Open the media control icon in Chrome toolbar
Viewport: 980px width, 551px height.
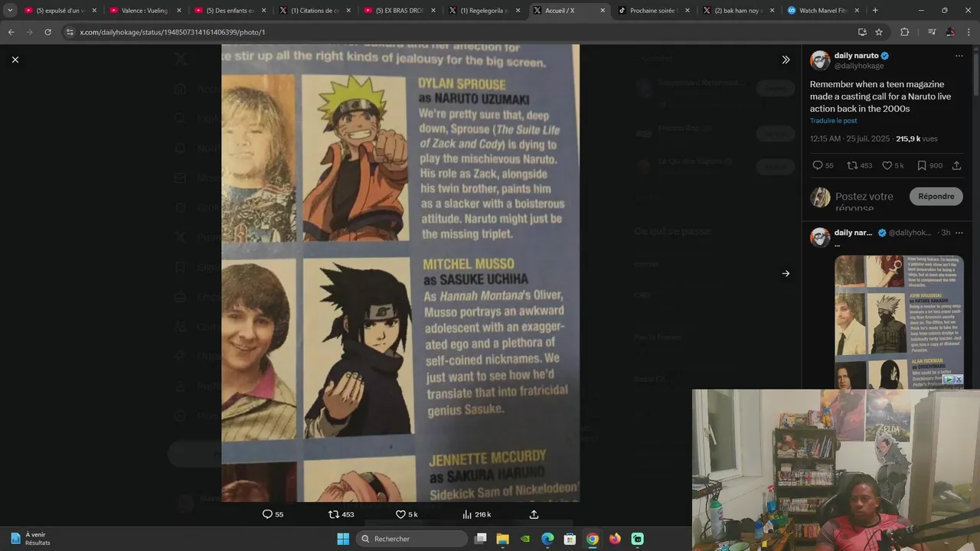[x=932, y=32]
